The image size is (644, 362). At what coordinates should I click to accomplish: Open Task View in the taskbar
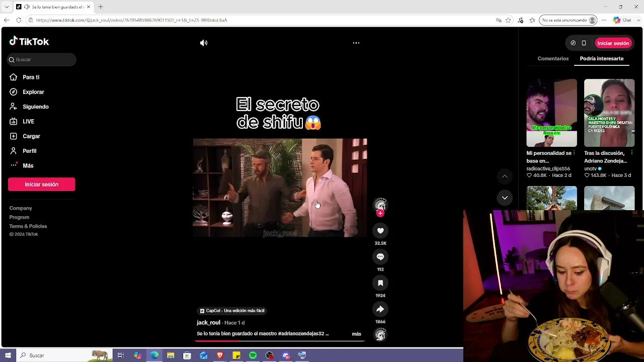point(121,355)
